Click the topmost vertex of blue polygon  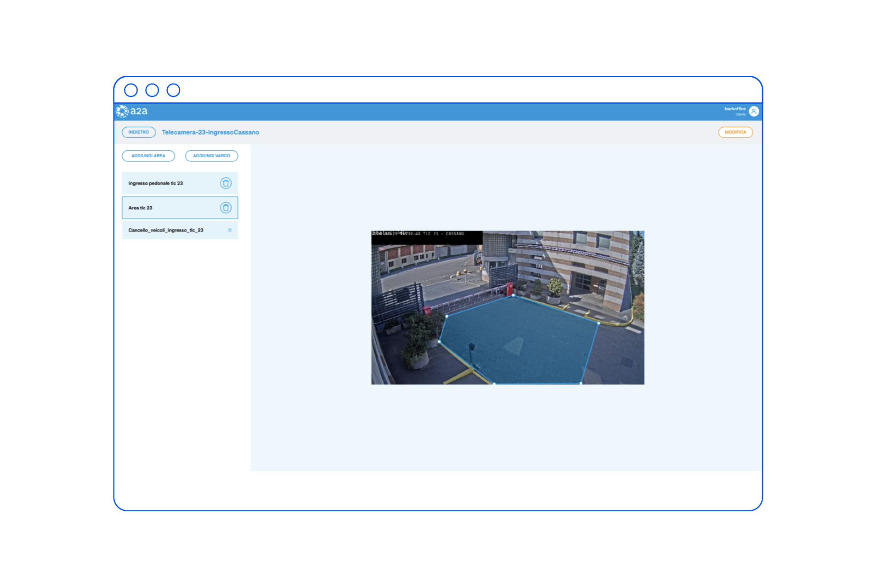pyautogui.click(x=514, y=295)
